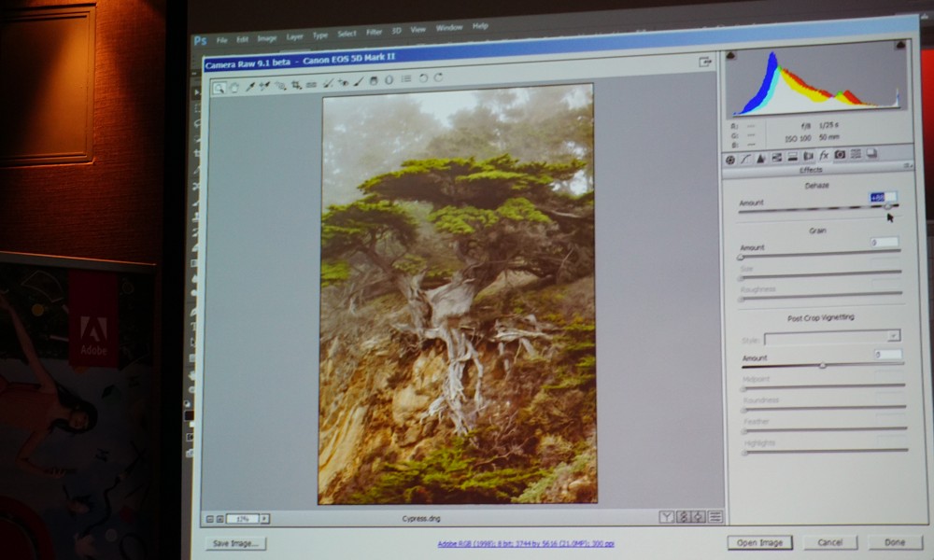This screenshot has width=934, height=560.
Task: Open the zoom level dropdown
Action: tap(264, 519)
